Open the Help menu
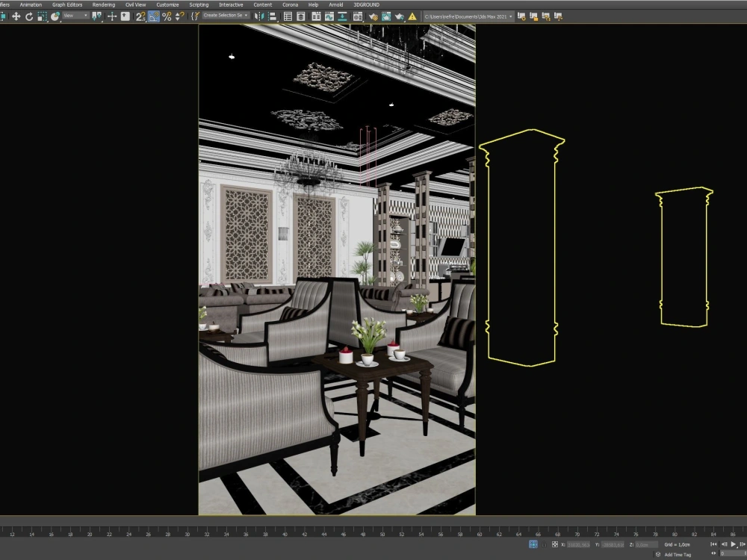This screenshot has width=747, height=560. click(314, 4)
